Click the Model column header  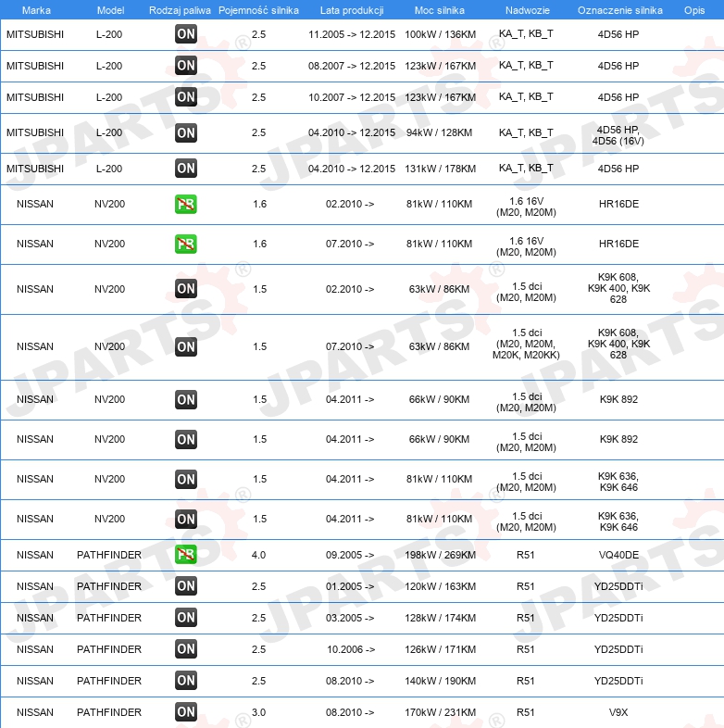click(x=110, y=10)
